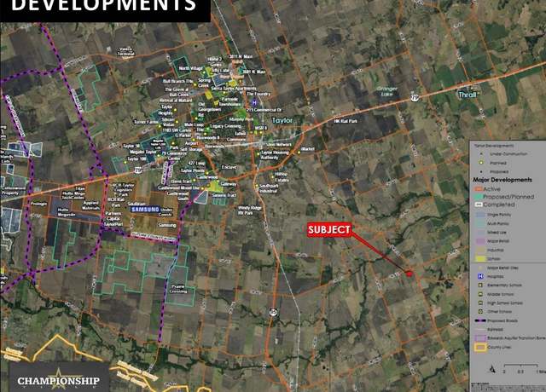This screenshot has height=392, width=546.
Task: Click the Thrall town label
Action: 467,95
